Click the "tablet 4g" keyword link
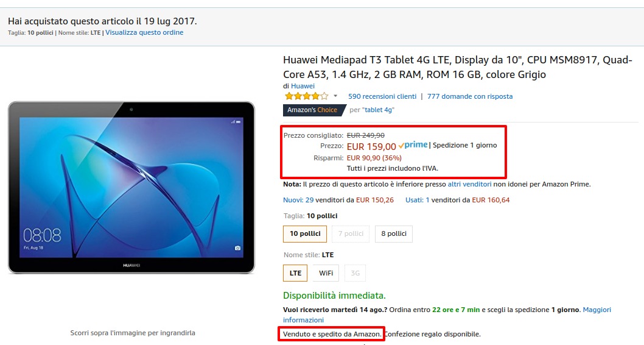Screen dimensions: 644x345 379,110
